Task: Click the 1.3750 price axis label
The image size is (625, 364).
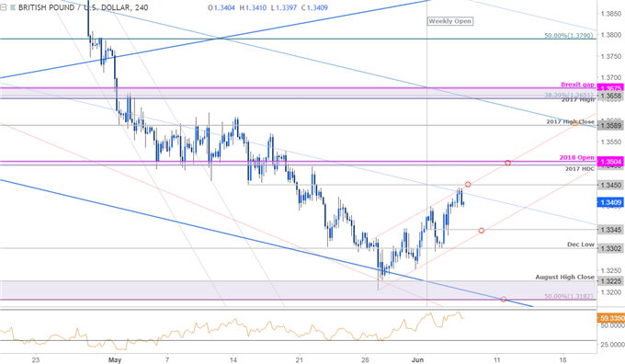Action: click(611, 57)
